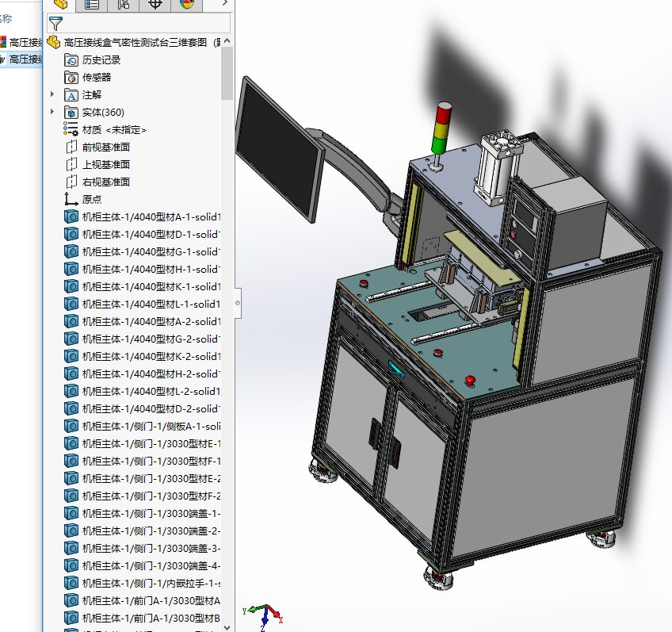Image resolution: width=672 pixels, height=632 pixels.
Task: Select body 侧门-1/侧板A-1 item
Action: [x=142, y=426]
